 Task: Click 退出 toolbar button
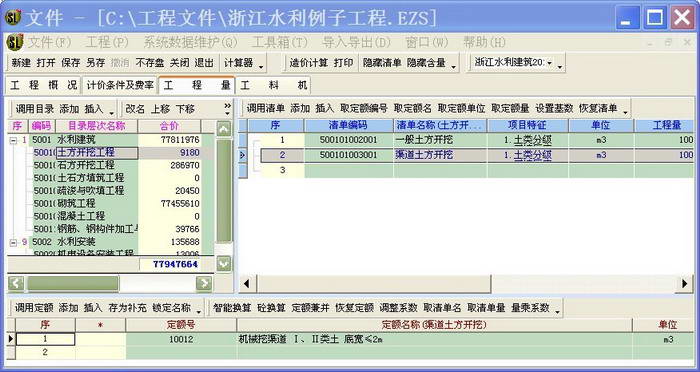[x=204, y=63]
